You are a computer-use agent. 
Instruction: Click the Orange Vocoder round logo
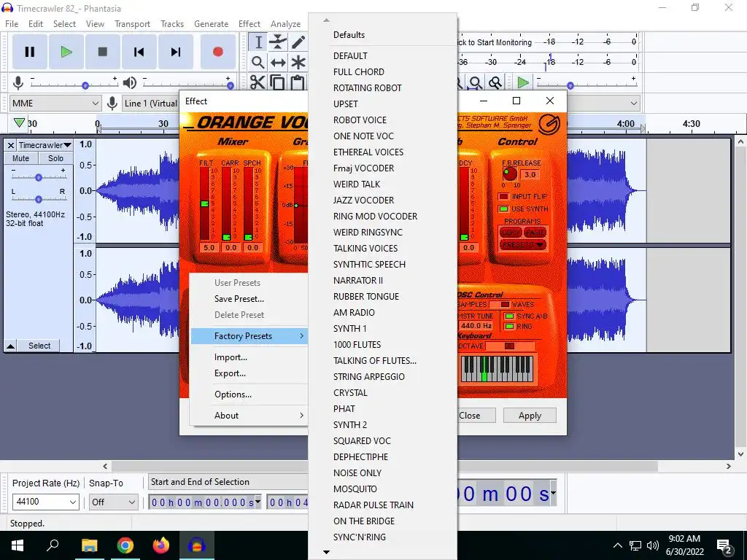(549, 125)
